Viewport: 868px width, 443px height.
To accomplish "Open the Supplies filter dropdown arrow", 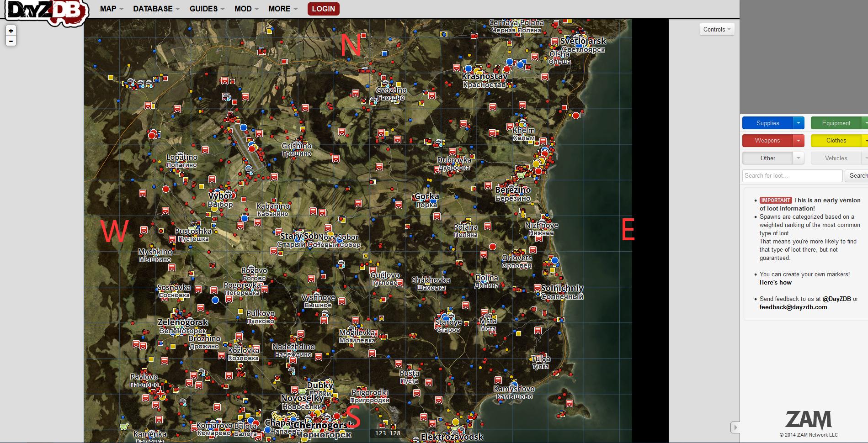I will (x=799, y=123).
